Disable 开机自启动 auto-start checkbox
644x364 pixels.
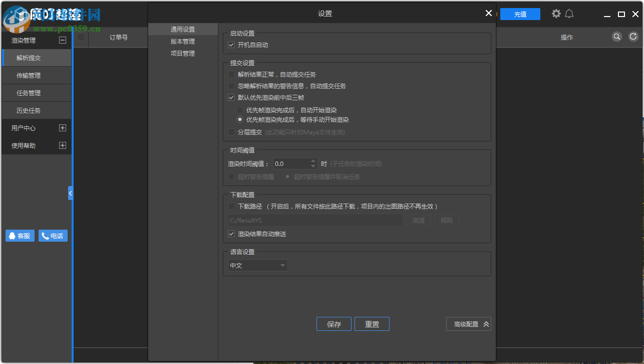231,45
